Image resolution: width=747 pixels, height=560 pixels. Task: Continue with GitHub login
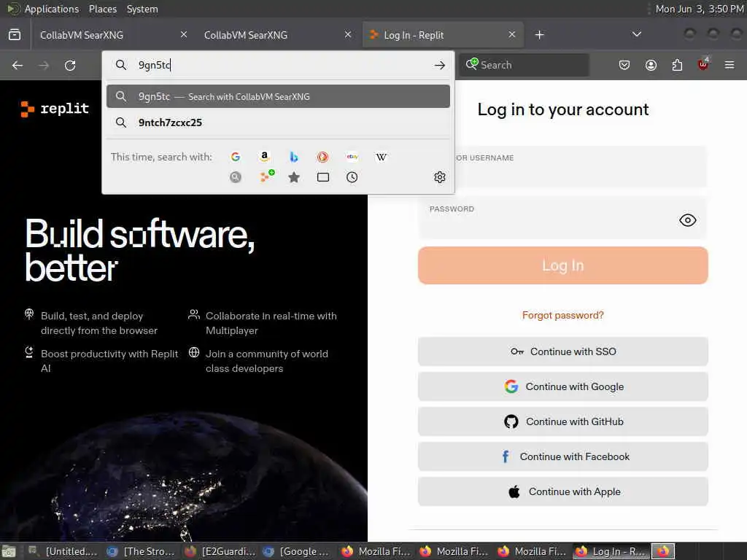[562, 421]
